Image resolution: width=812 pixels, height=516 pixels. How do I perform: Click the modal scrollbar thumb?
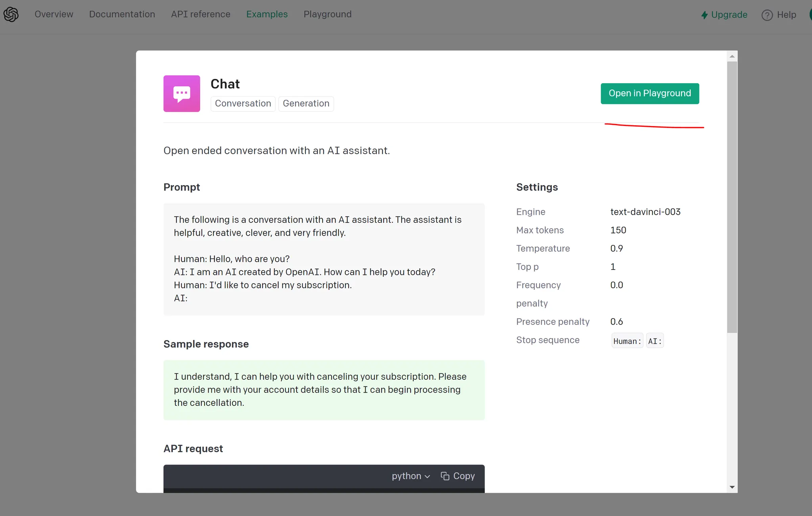[732, 197]
